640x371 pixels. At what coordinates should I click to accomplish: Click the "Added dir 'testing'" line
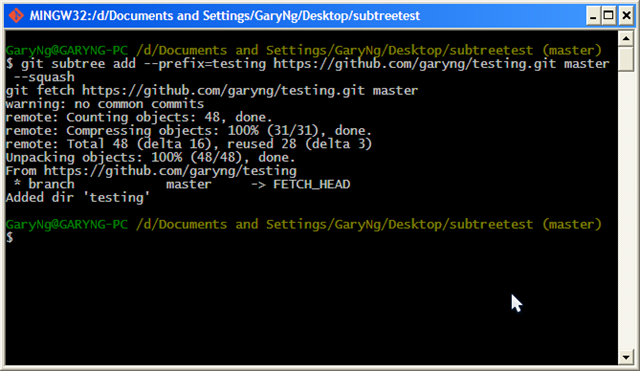click(x=78, y=198)
